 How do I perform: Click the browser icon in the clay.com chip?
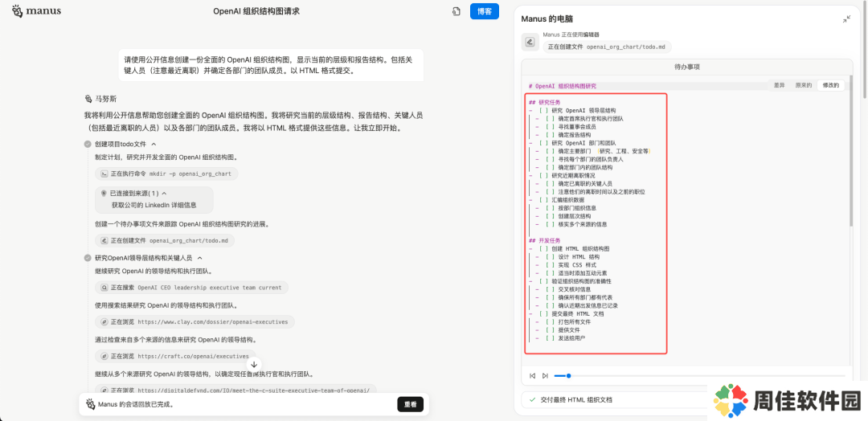(x=104, y=321)
